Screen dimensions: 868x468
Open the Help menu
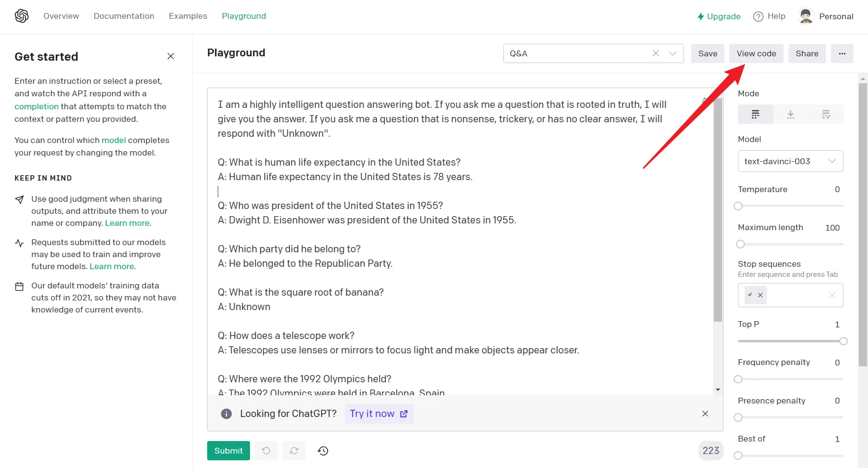(x=769, y=16)
